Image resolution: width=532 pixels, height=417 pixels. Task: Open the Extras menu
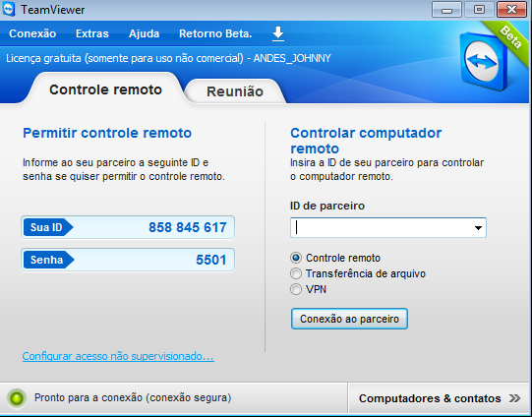coord(92,33)
